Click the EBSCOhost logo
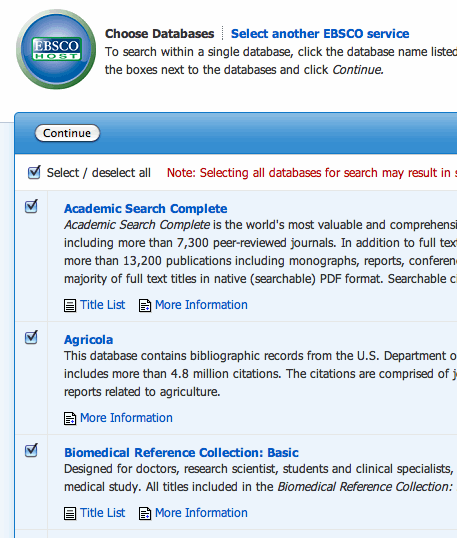457x538 pixels. click(x=56, y=49)
